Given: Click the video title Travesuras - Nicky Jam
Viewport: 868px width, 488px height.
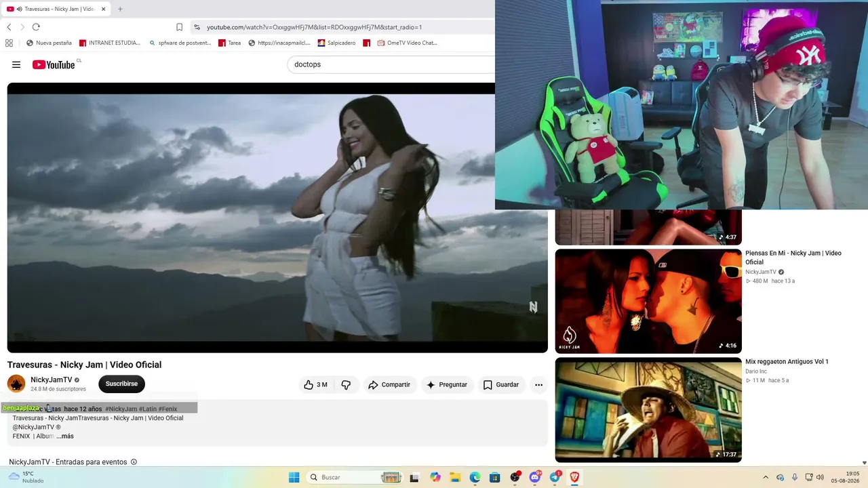Looking at the screenshot, I should click(84, 365).
